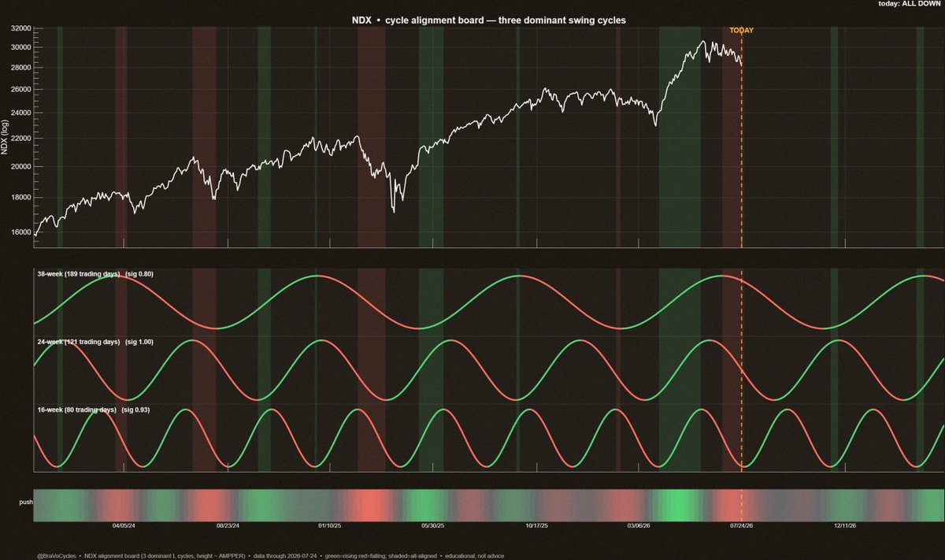The width and height of the screenshot is (945, 560).
Task: Click the 20000 y-axis tick label
Action: coord(20,167)
